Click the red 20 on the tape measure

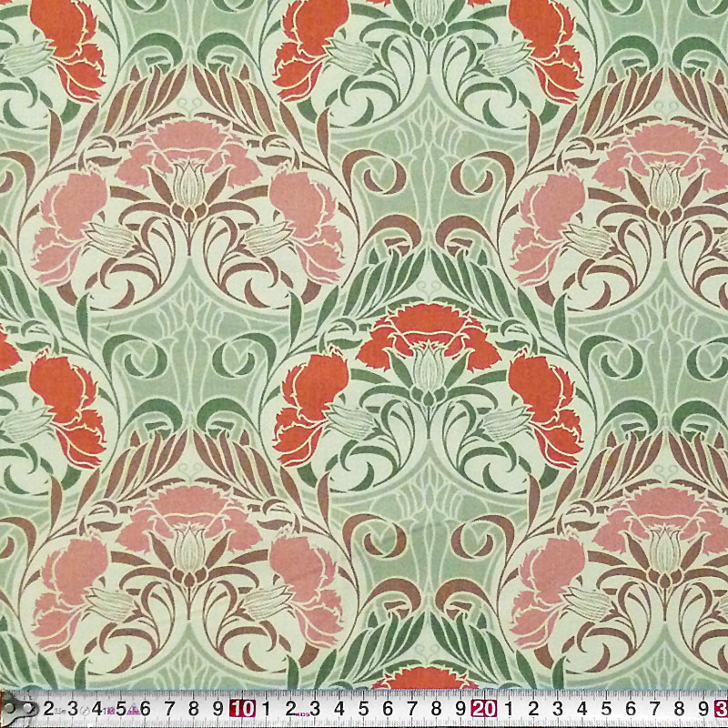click(484, 709)
